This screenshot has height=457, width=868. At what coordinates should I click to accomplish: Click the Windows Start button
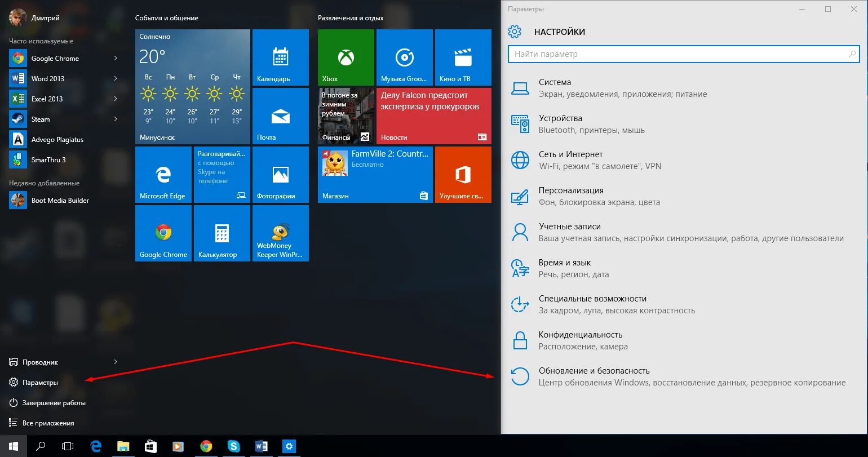click(14, 446)
